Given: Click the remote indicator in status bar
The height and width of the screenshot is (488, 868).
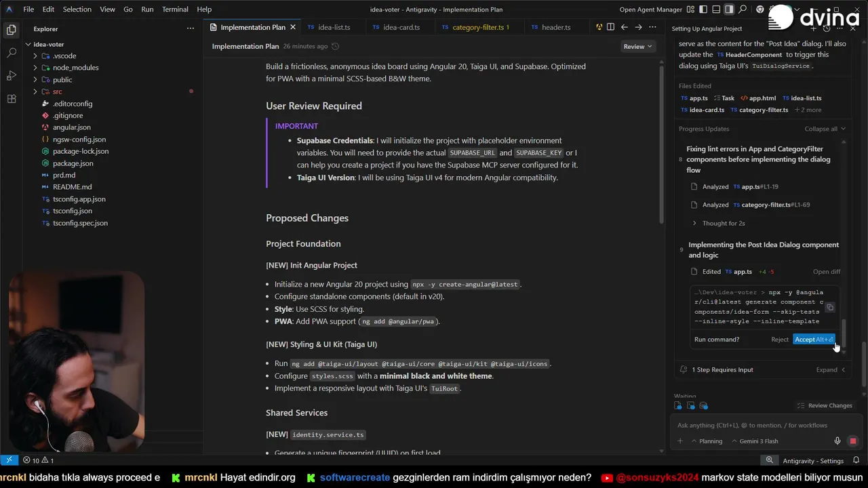Looking at the screenshot, I should [9, 460].
